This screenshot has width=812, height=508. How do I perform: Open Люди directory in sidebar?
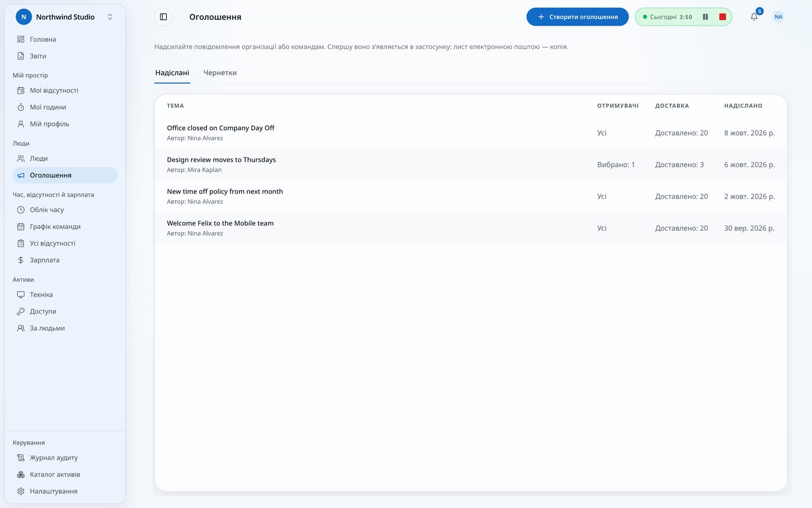point(65,158)
